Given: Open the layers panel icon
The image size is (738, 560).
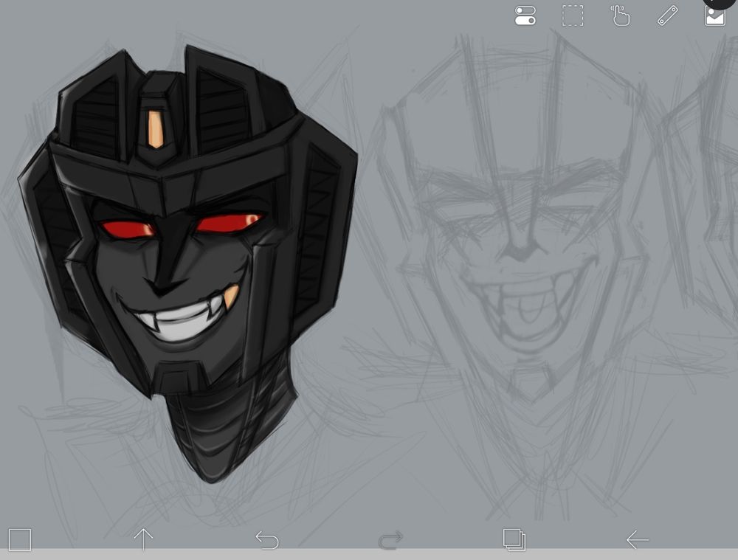Looking at the screenshot, I should point(514,540).
